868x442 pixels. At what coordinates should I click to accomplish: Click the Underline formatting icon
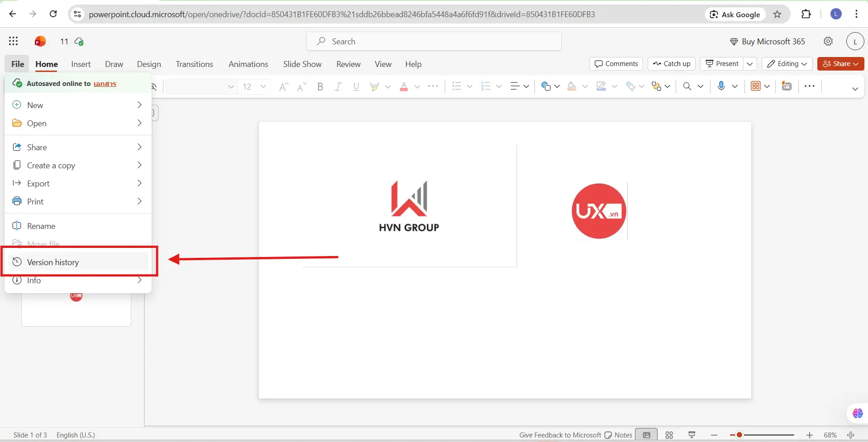pyautogui.click(x=356, y=86)
